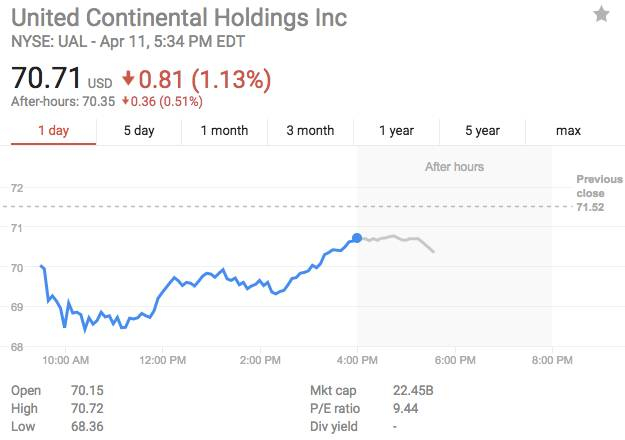
Task: Open the 1 month chart range
Action: [x=224, y=131]
